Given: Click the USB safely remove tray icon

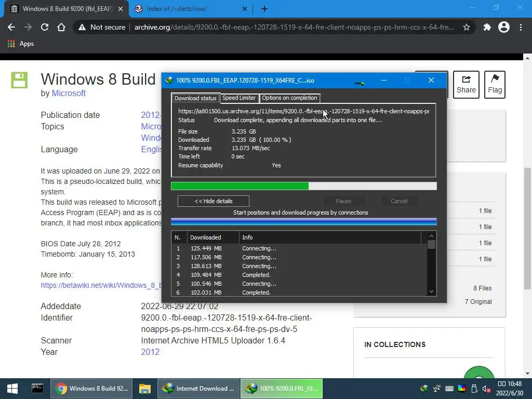Looking at the screenshot, I should tap(474, 389).
